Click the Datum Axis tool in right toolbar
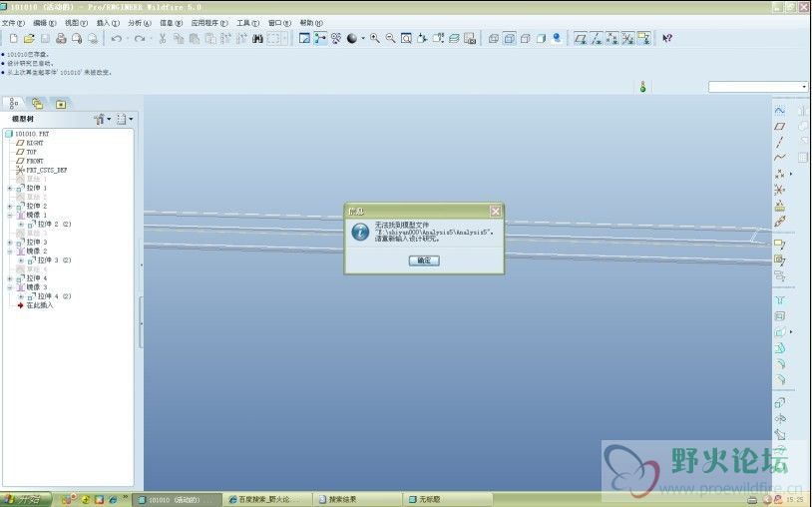Viewport: 812px width, 507px height. pos(779,142)
